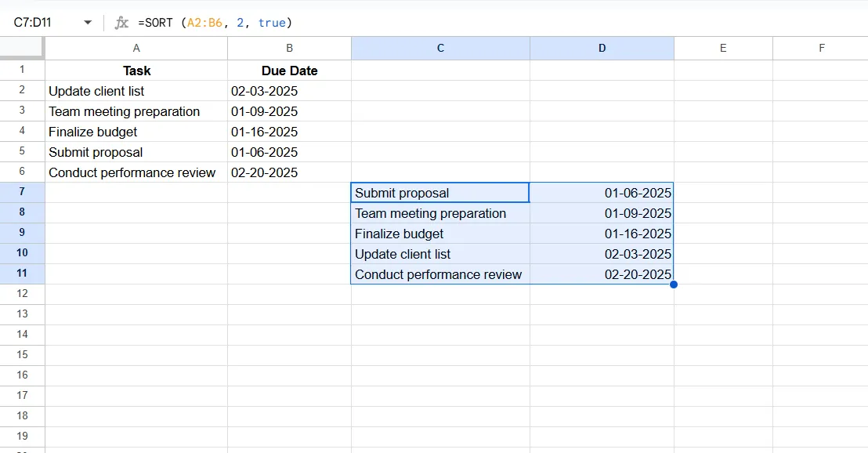Click date 01-06-2025 in column D
Image resolution: width=868 pixels, height=453 pixels.
click(602, 193)
